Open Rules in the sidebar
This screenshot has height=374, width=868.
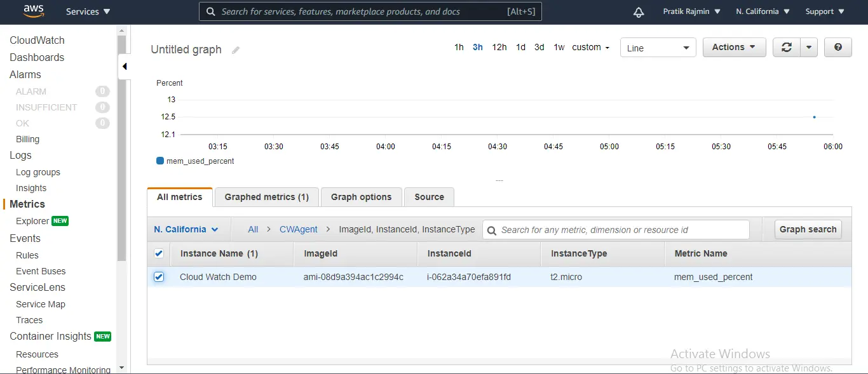tap(27, 255)
